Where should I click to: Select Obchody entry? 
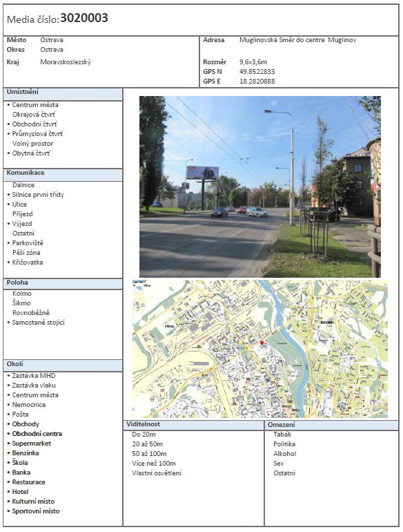tap(26, 424)
